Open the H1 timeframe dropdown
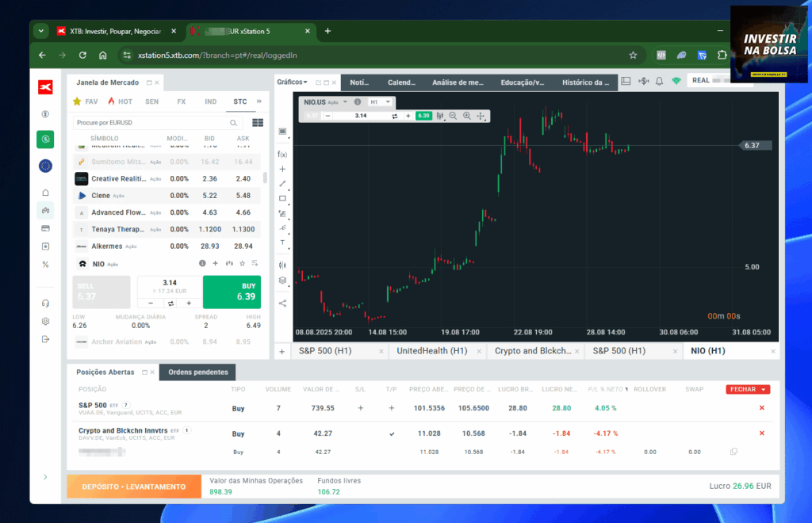 (380, 102)
